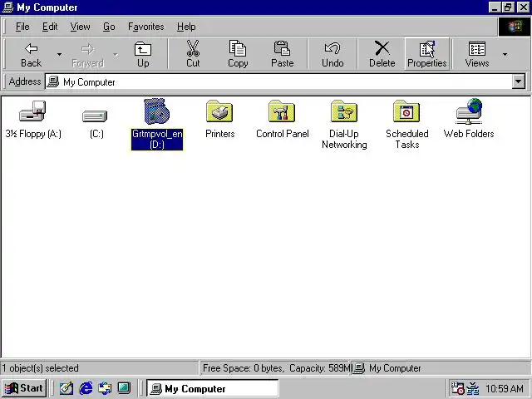Open Outlook Express from Quick Launch
532x399 pixels.
point(105,388)
